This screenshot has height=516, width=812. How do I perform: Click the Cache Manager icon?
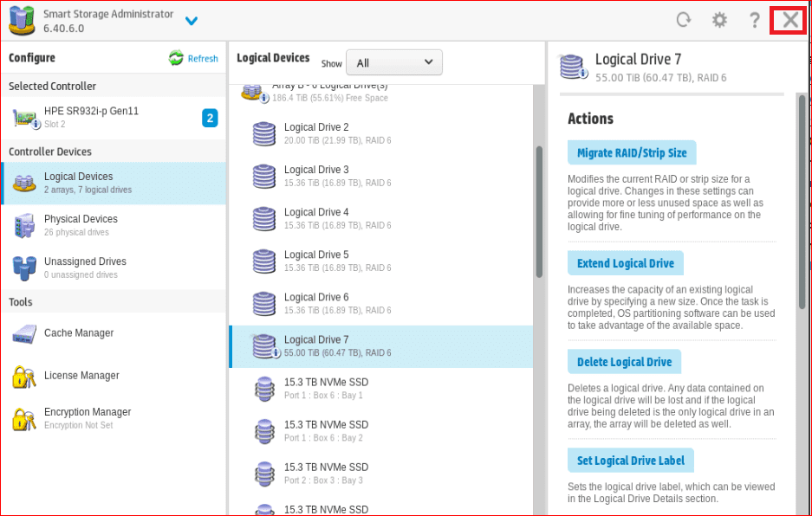[x=23, y=334]
